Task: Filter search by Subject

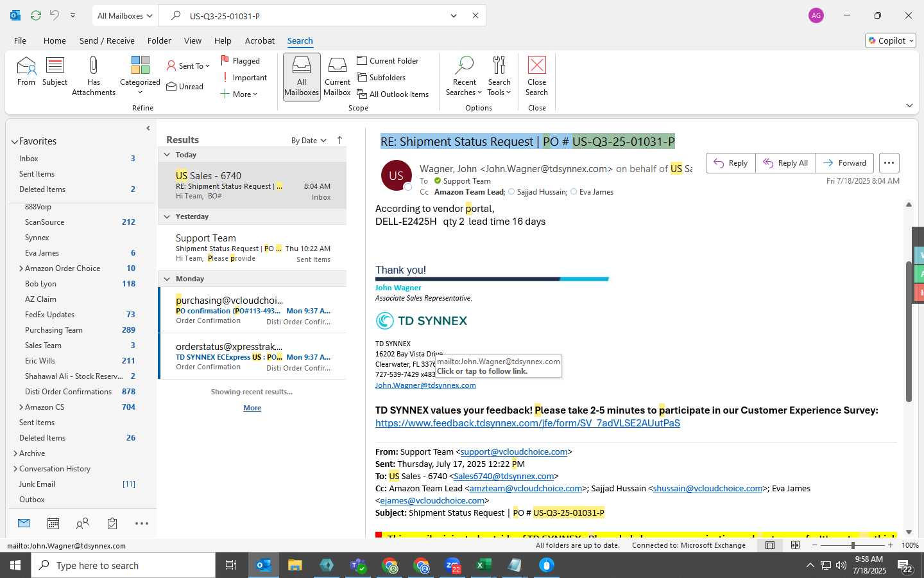Action: pos(55,71)
